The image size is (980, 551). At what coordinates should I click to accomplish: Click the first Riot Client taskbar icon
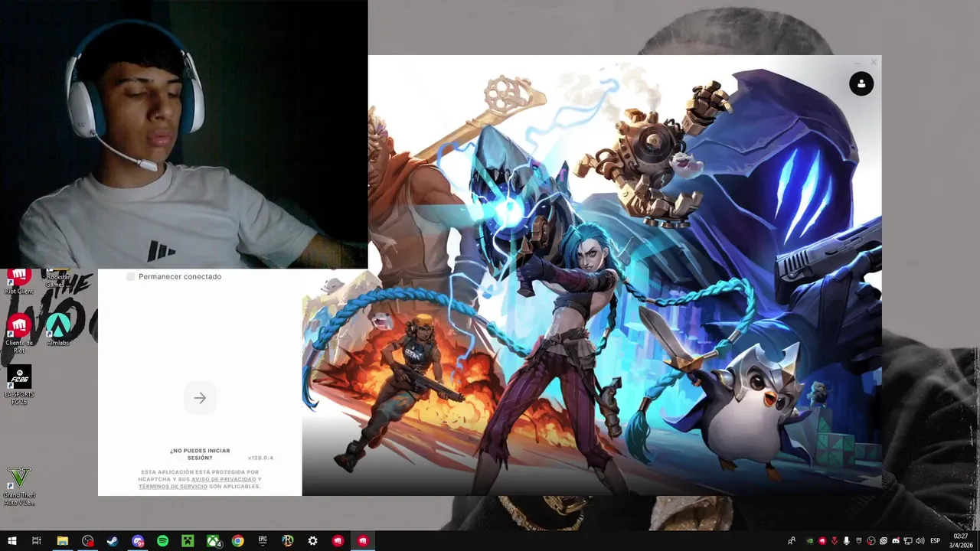338,540
